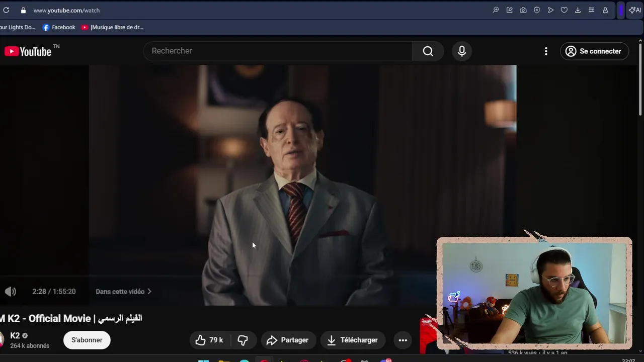Open the ad blocker shield icon
Image resolution: width=644 pixels, height=362 pixels.
point(537,10)
